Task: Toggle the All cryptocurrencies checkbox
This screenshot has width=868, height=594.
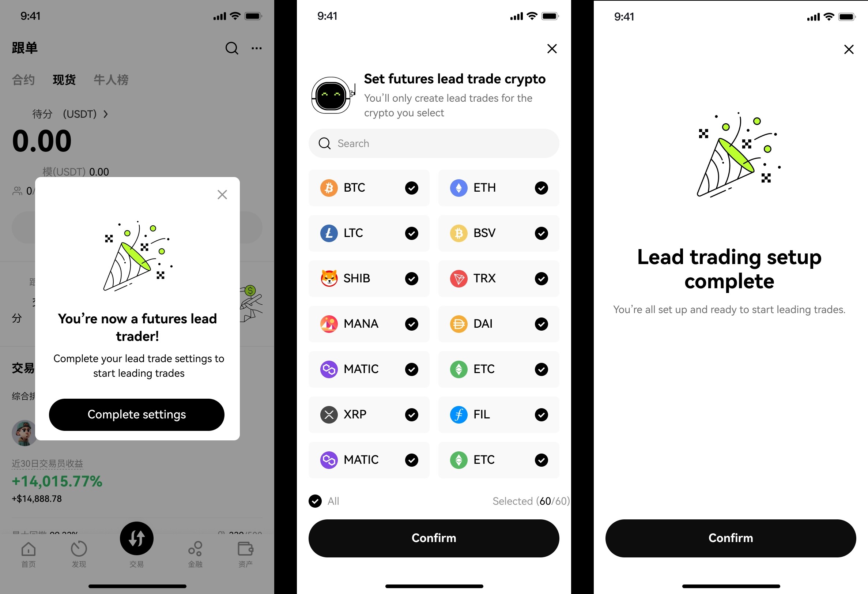Action: tap(317, 501)
